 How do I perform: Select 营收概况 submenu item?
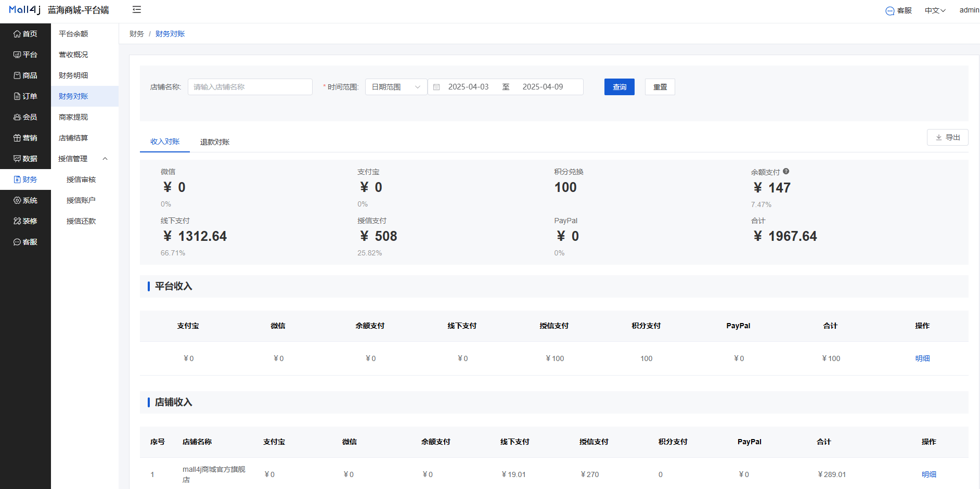pos(85,55)
